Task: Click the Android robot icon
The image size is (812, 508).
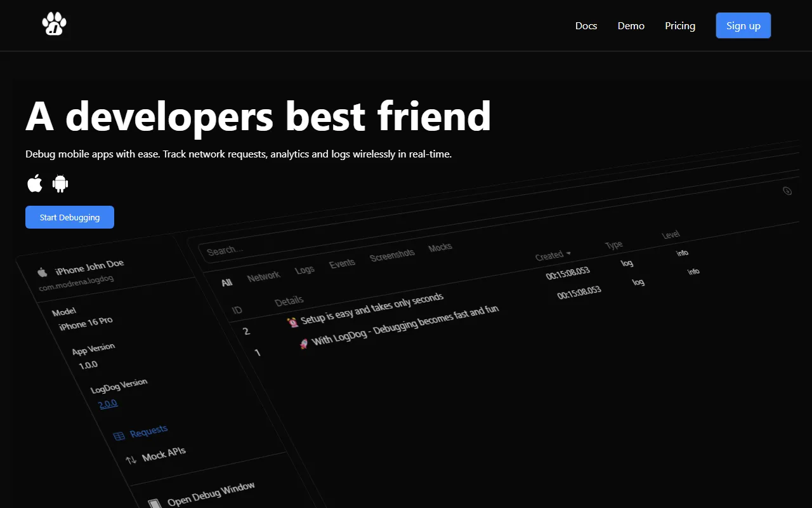Action: [60, 184]
